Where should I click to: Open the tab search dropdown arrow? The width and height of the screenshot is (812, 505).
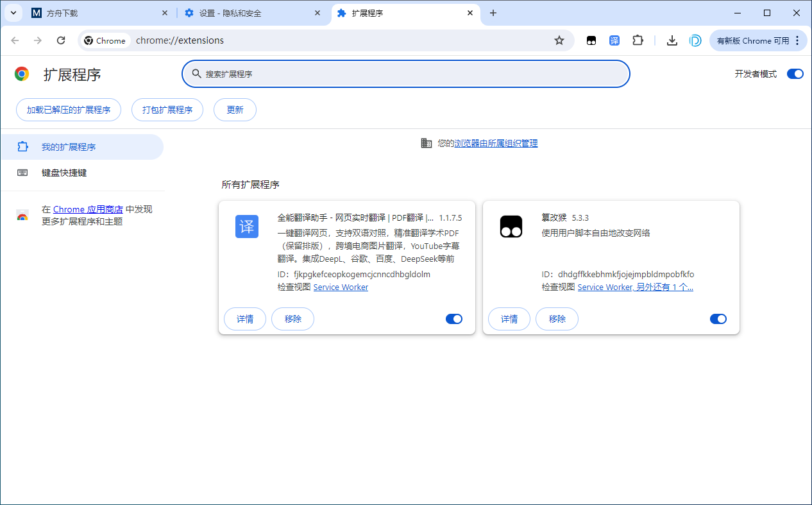(13, 13)
